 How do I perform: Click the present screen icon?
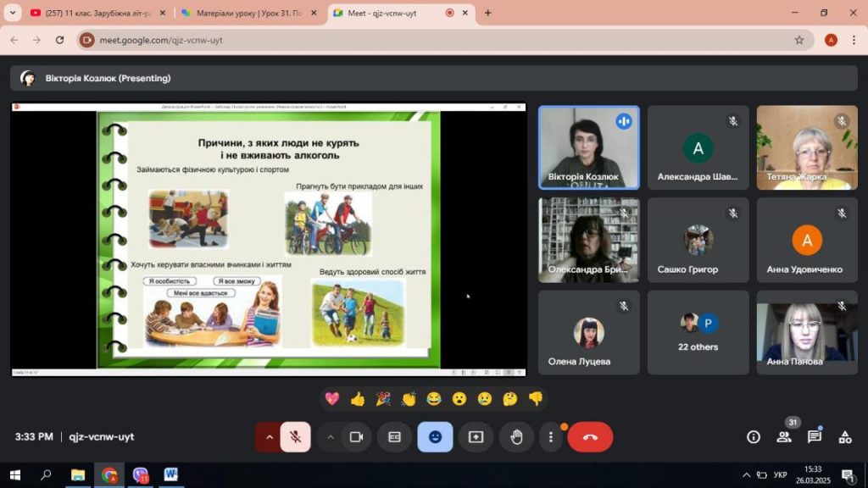476,437
